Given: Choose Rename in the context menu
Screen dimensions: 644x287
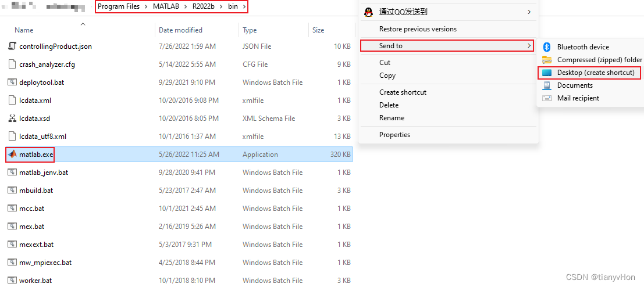Looking at the screenshot, I should click(392, 118).
